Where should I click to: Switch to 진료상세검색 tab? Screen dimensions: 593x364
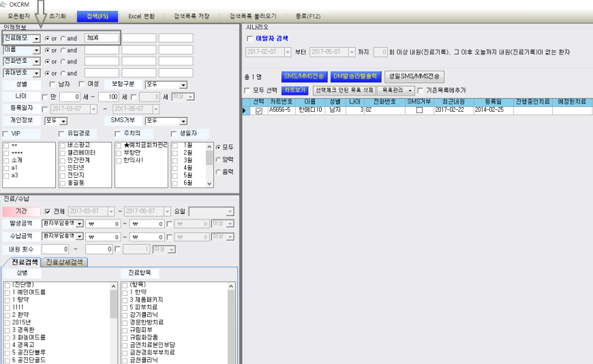click(64, 262)
